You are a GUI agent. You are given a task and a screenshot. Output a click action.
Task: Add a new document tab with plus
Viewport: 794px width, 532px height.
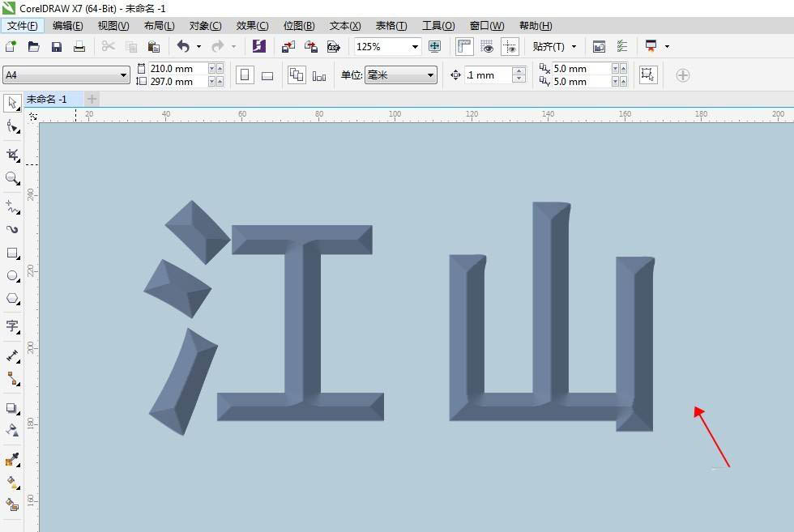tap(92, 99)
